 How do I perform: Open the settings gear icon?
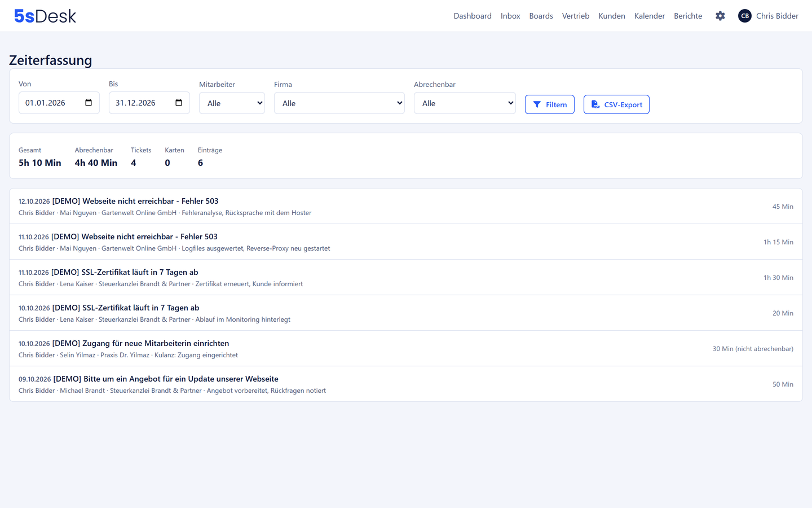click(x=720, y=16)
